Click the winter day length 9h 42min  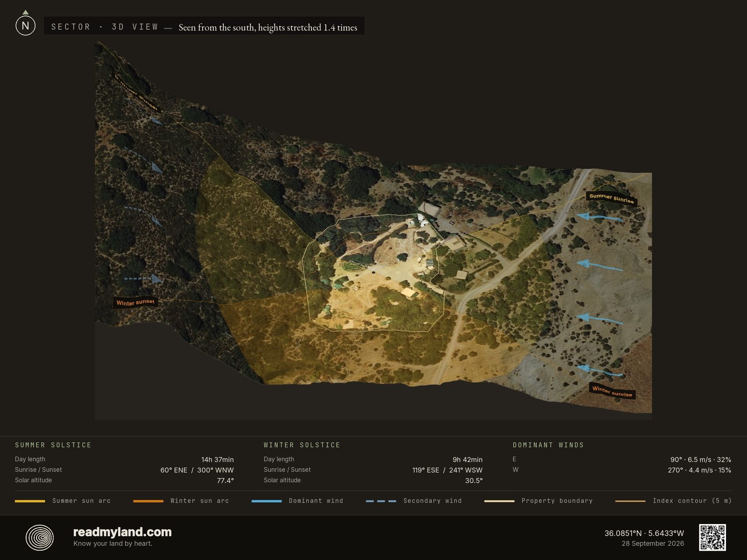[467, 460]
